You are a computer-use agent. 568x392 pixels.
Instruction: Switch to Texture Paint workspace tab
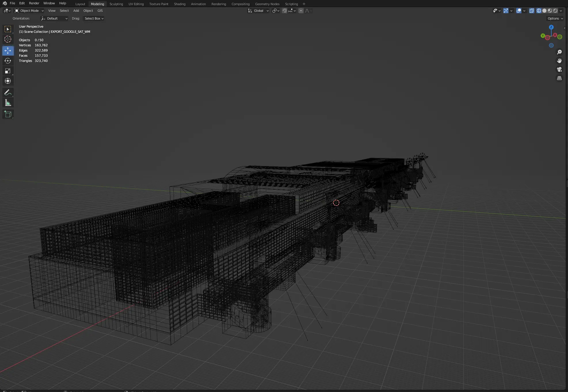159,4
